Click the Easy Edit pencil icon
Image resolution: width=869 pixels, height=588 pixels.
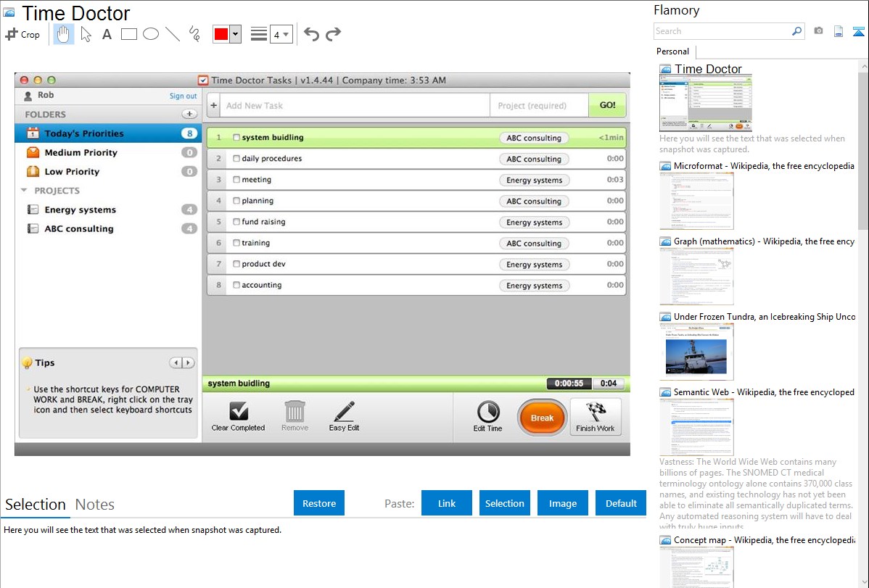click(x=344, y=411)
